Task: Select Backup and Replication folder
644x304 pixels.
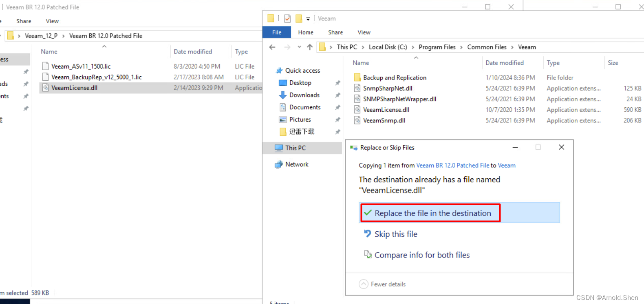Action: [x=395, y=78]
